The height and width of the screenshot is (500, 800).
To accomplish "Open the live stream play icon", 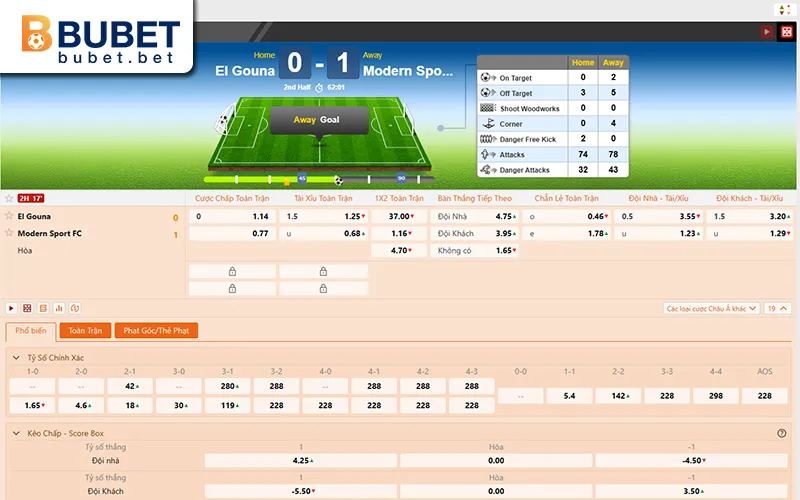I will pyautogui.click(x=11, y=308).
